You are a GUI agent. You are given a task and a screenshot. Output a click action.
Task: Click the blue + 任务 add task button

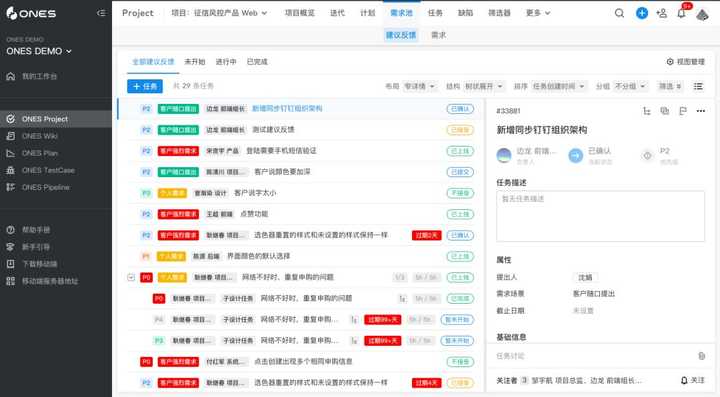145,86
